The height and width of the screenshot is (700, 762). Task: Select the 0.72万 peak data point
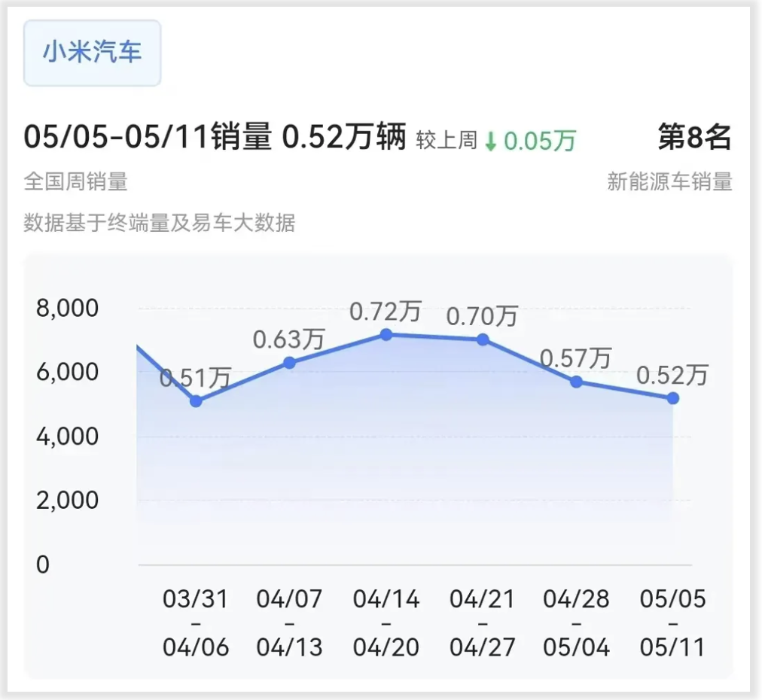(x=386, y=333)
